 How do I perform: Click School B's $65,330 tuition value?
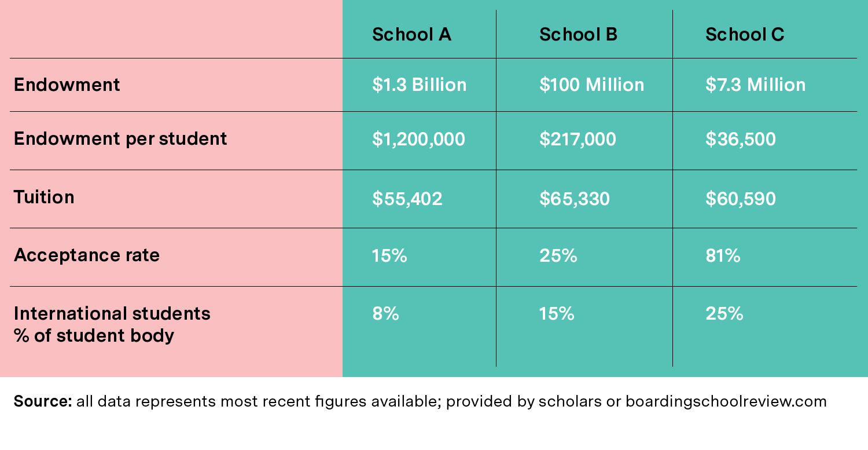click(574, 199)
